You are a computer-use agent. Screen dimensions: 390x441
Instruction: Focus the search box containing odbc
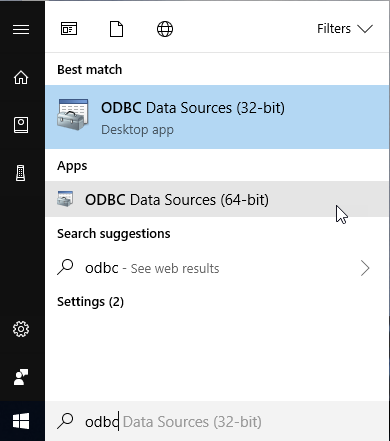tap(217, 421)
